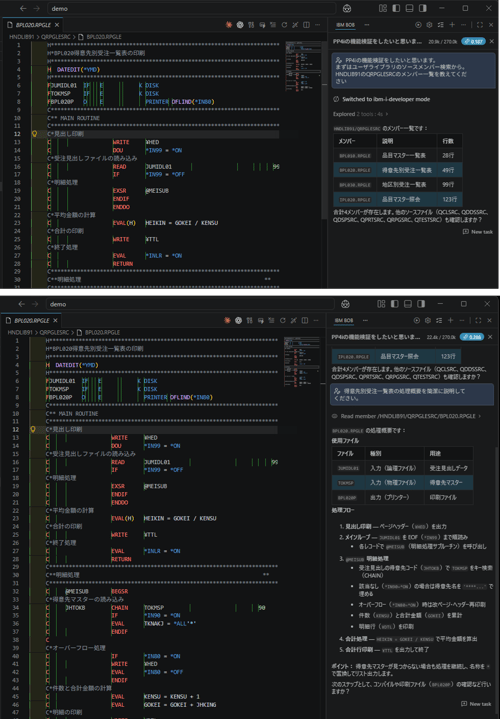Select IBM BOB panel tab in top window
Viewport: 500px width, 719px height.
click(x=345, y=25)
